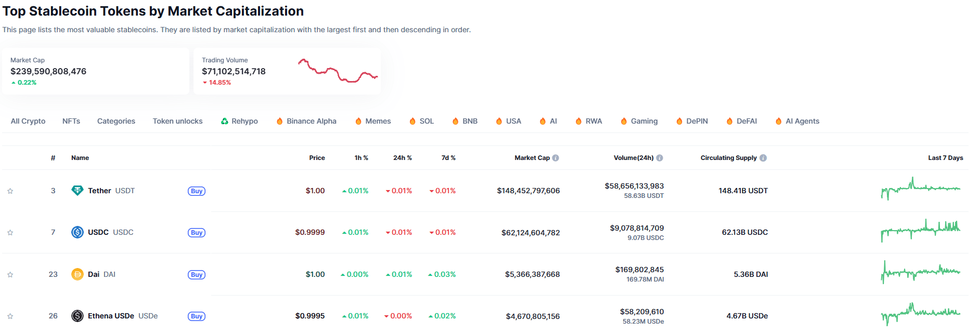Open the Trading Volume sparkline chart

[x=338, y=71]
